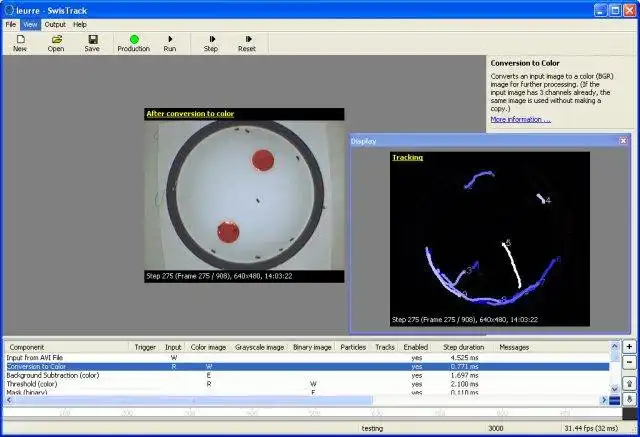Open the Help menu

[80, 24]
